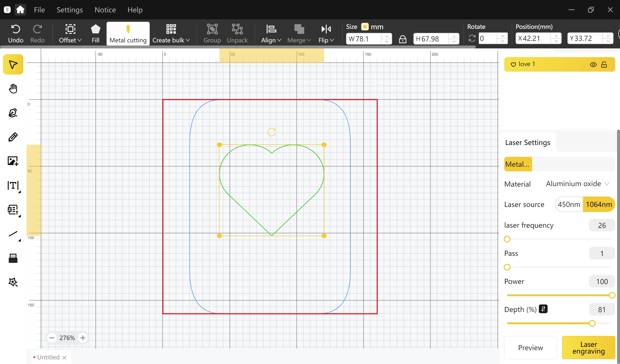Image resolution: width=620 pixels, height=364 pixels.
Task: Click the app logo icon
Action: pyautogui.click(x=7, y=10)
